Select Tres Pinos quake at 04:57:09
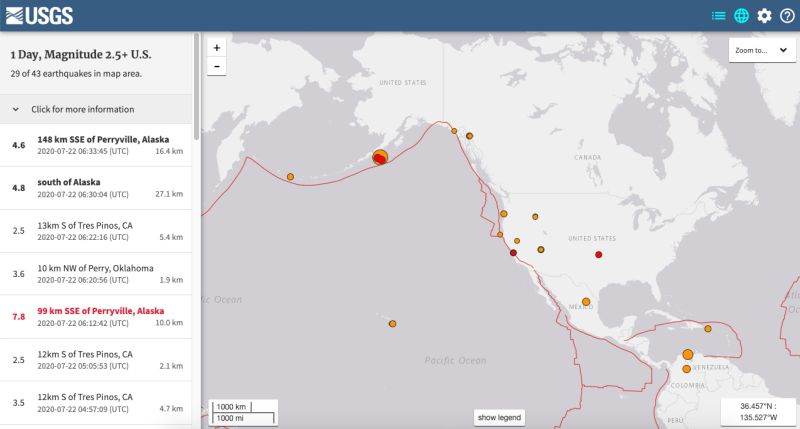The width and height of the screenshot is (800, 429). pyautogui.click(x=96, y=402)
